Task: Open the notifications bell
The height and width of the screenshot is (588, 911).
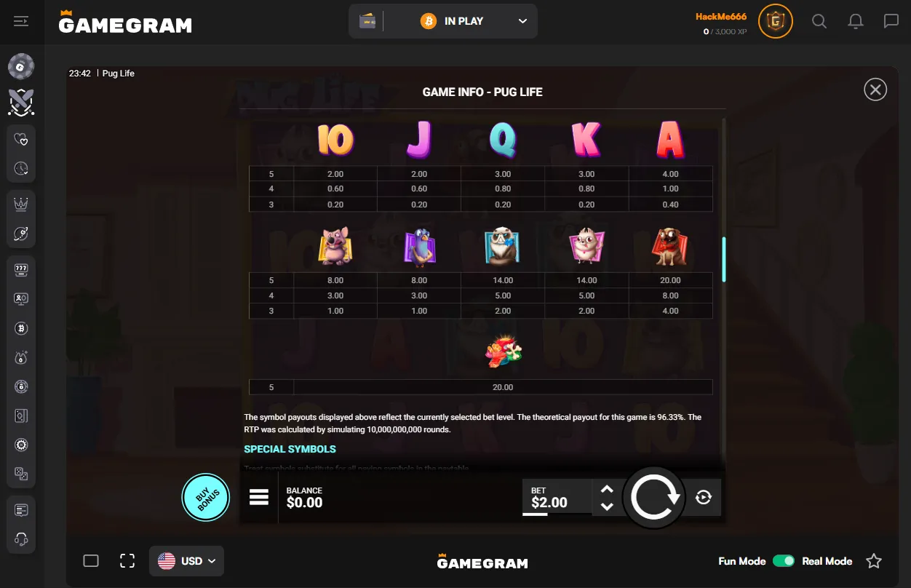Action: (856, 21)
